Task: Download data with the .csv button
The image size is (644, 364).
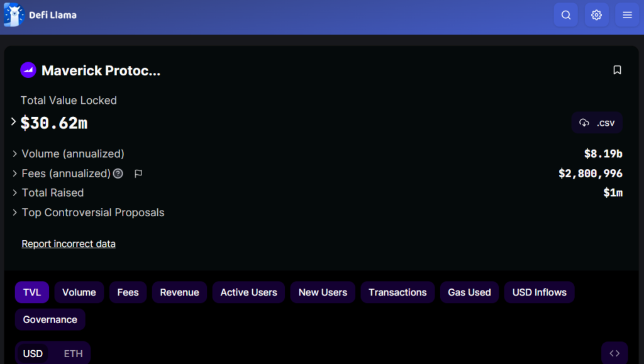Action: (597, 123)
